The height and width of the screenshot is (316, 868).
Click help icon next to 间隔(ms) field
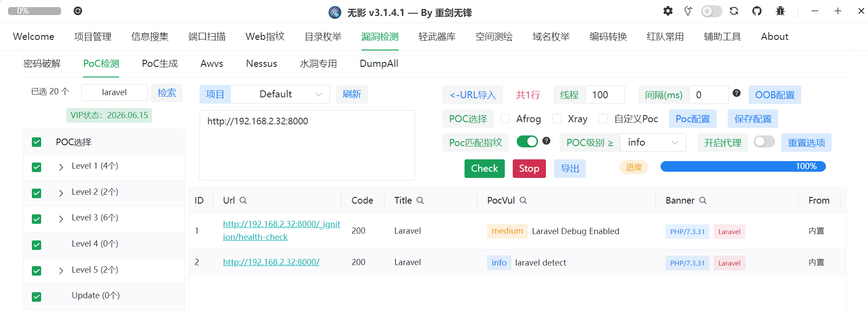point(737,93)
